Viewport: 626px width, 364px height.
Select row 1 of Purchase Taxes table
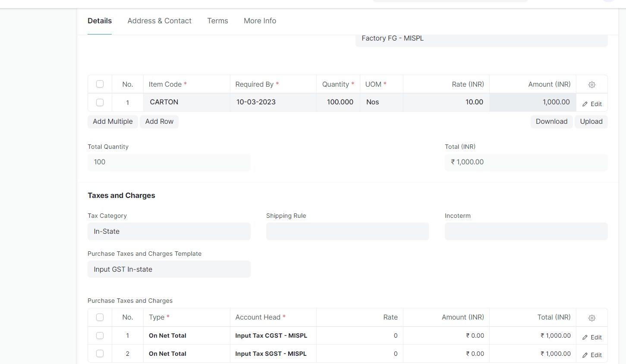tap(100, 336)
